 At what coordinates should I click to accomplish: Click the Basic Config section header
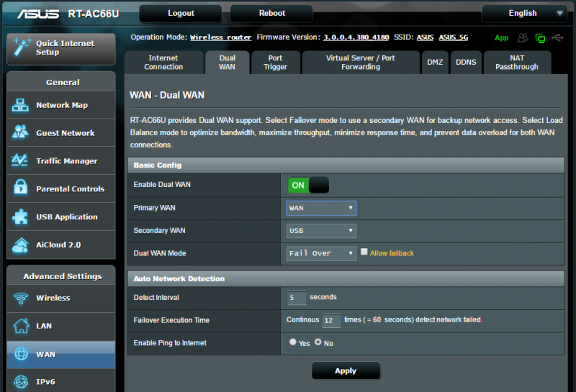point(346,165)
